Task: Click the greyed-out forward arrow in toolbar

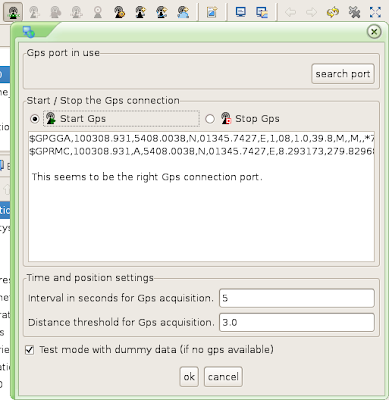Action: coord(311,12)
